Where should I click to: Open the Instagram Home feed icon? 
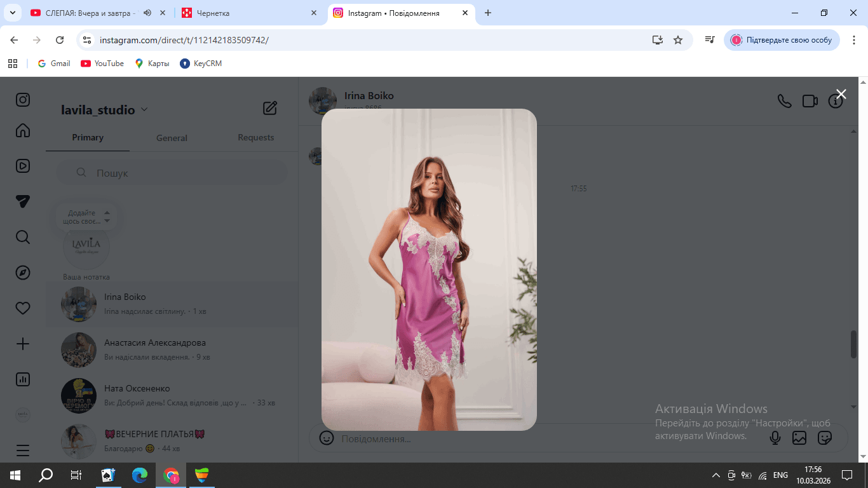tap(23, 130)
